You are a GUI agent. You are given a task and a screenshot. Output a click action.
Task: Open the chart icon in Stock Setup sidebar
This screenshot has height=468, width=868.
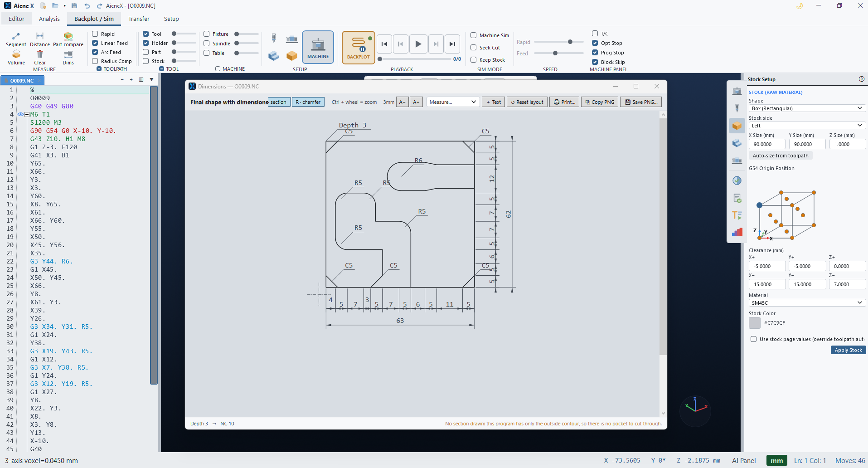point(737,232)
